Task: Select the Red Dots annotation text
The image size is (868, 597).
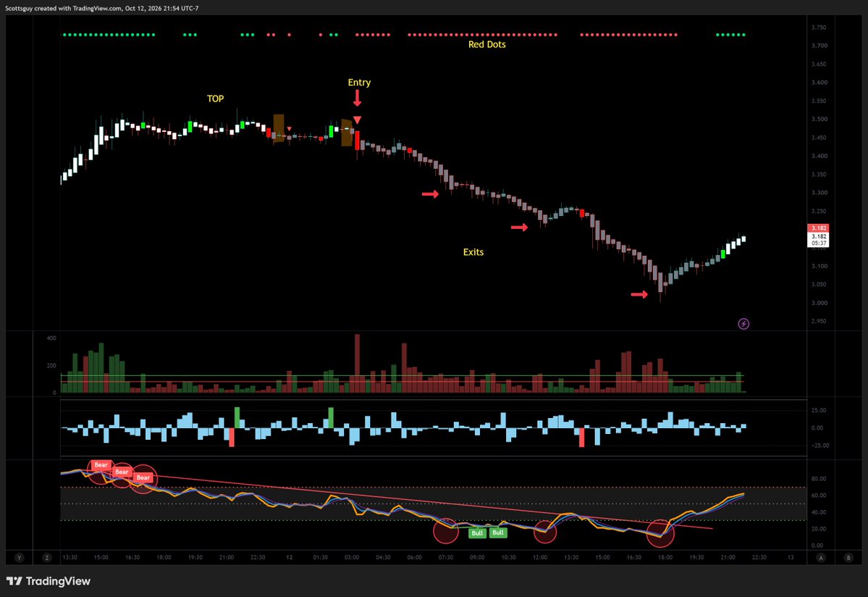Action: pos(487,44)
